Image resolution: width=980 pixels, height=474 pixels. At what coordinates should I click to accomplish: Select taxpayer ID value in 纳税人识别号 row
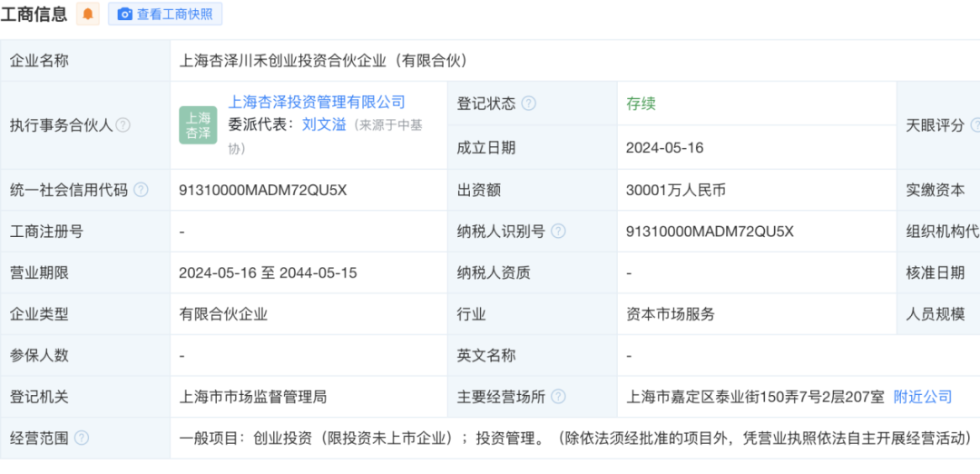pyautogui.click(x=710, y=232)
